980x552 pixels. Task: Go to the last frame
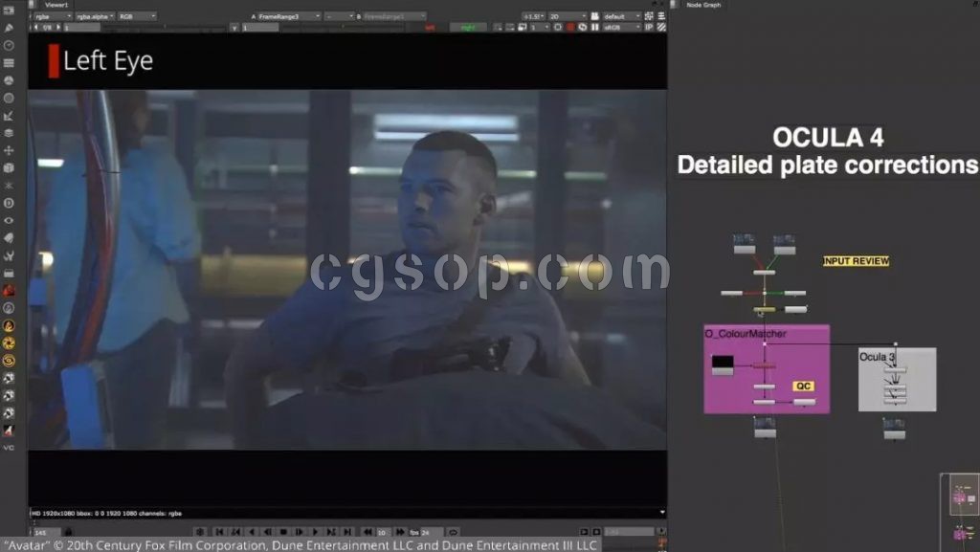[x=346, y=532]
